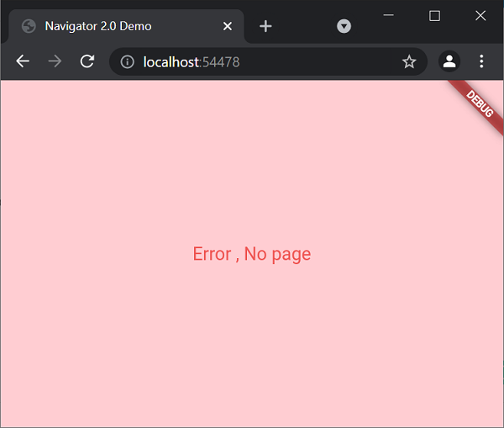Go back to the previous page
This screenshot has height=428, width=504.
[x=23, y=61]
